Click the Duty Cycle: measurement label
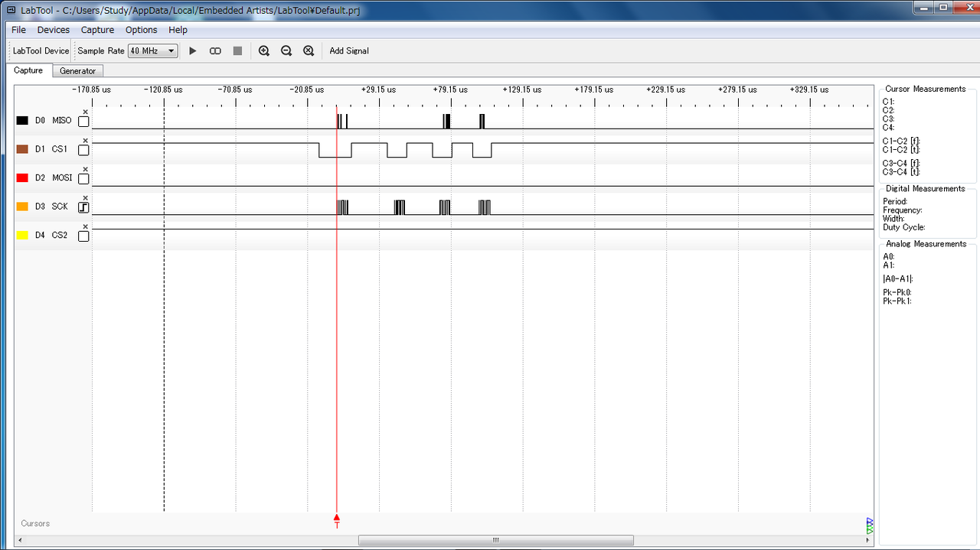980x550 pixels. (x=904, y=227)
